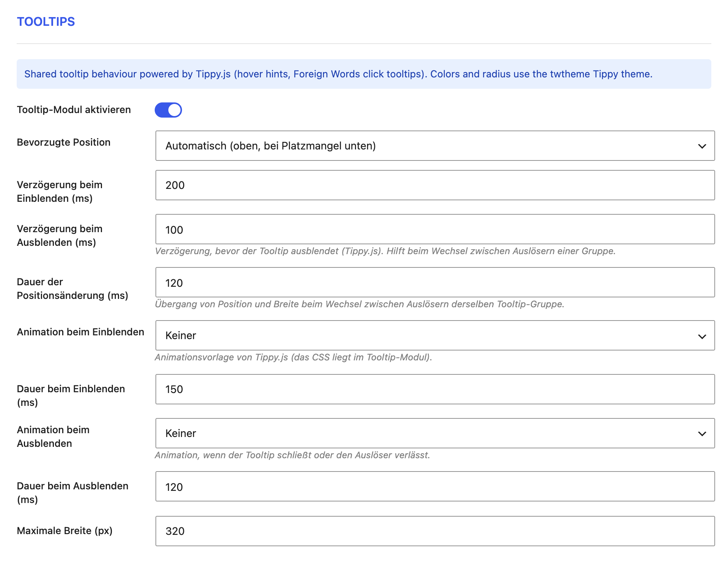Click hint 'Übergang von Position und Breite'
The image size is (728, 569).
click(359, 304)
